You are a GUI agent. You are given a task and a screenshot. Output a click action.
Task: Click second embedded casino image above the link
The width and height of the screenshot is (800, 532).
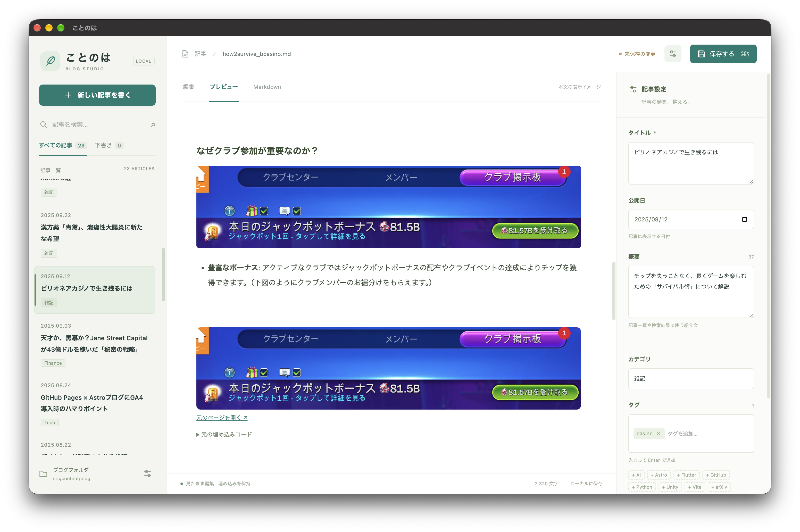(388, 369)
